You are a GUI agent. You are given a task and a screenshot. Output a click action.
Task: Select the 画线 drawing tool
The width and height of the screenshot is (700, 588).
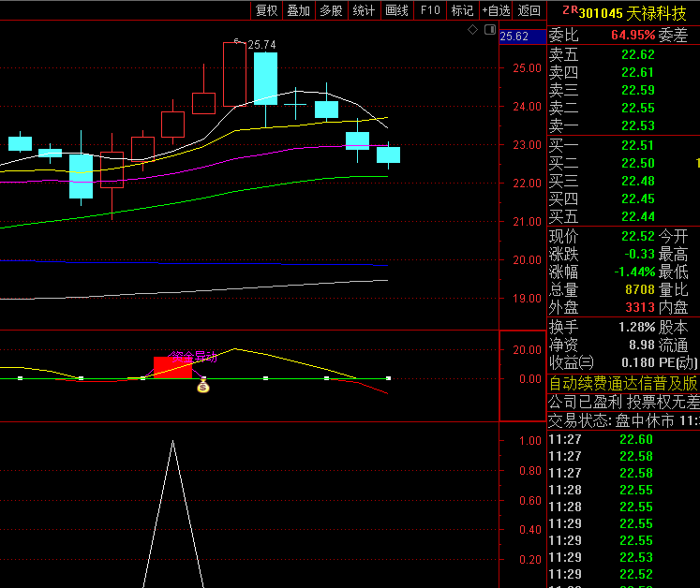click(x=397, y=10)
